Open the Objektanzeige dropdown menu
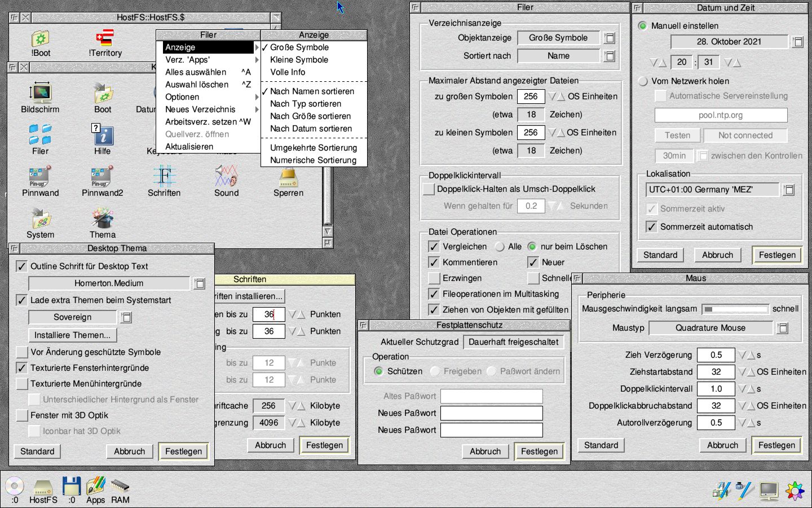This screenshot has height=508, width=812. (610, 38)
